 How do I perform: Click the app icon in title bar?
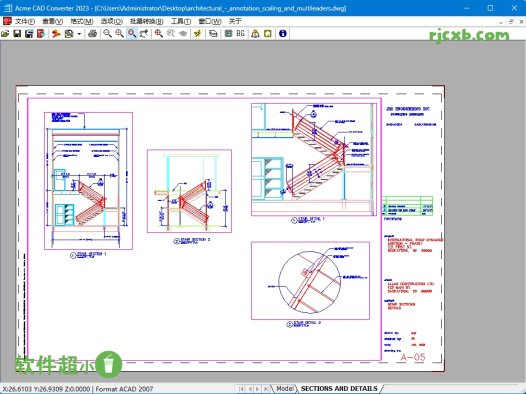[x=7, y=8]
